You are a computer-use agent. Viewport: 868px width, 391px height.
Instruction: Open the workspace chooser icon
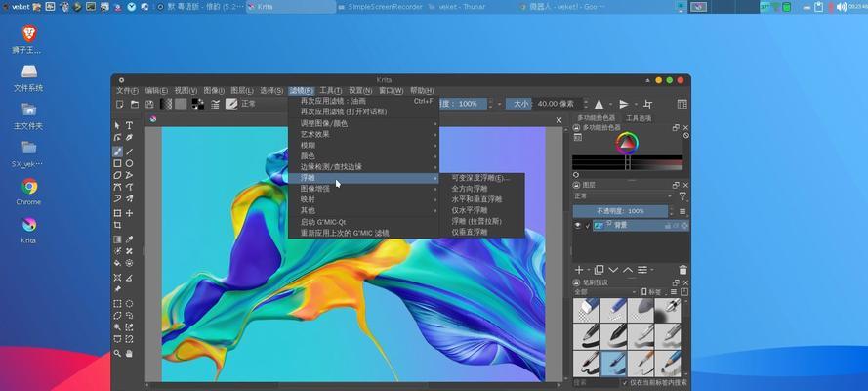pos(682,105)
